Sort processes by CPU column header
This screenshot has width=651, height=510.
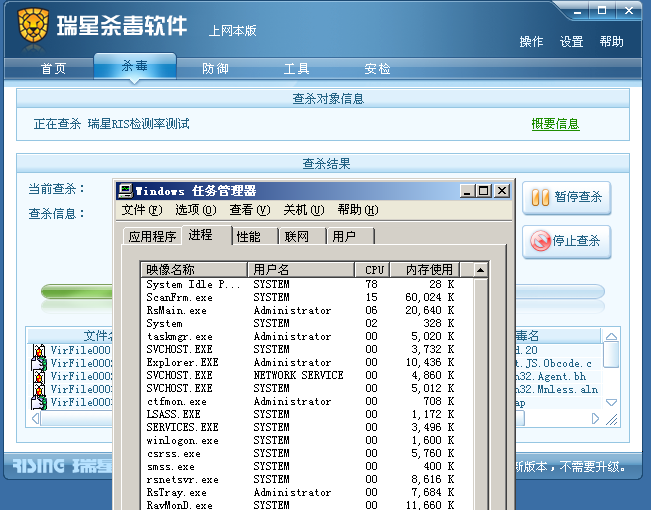tap(373, 270)
